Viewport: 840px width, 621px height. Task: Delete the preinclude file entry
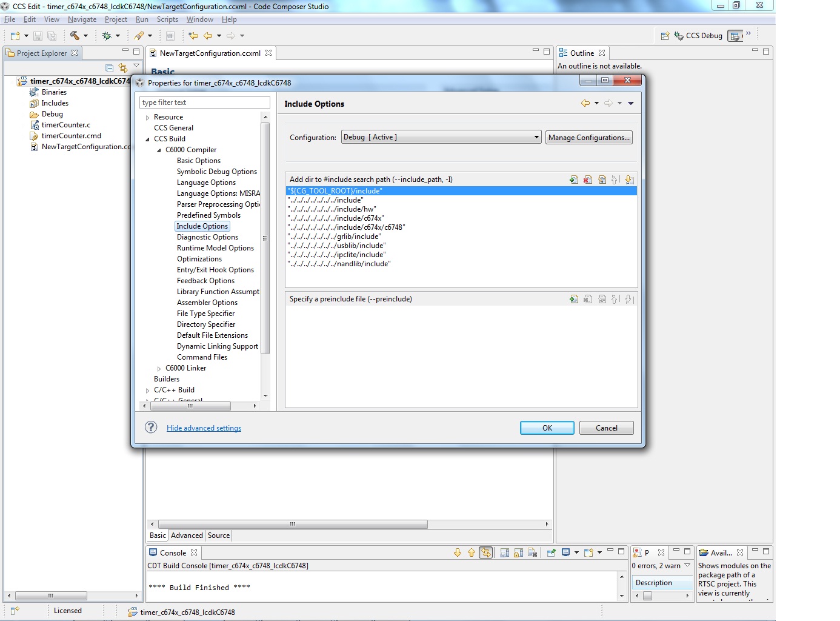pos(588,299)
